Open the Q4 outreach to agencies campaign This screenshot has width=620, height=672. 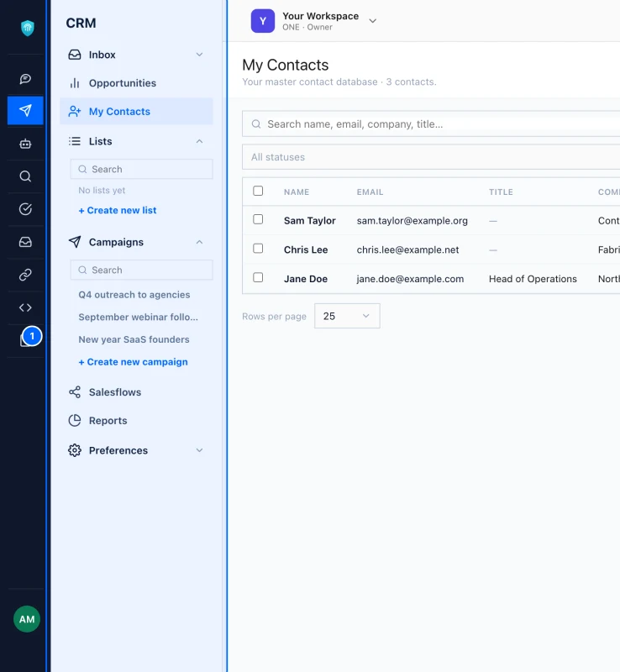pyautogui.click(x=134, y=295)
